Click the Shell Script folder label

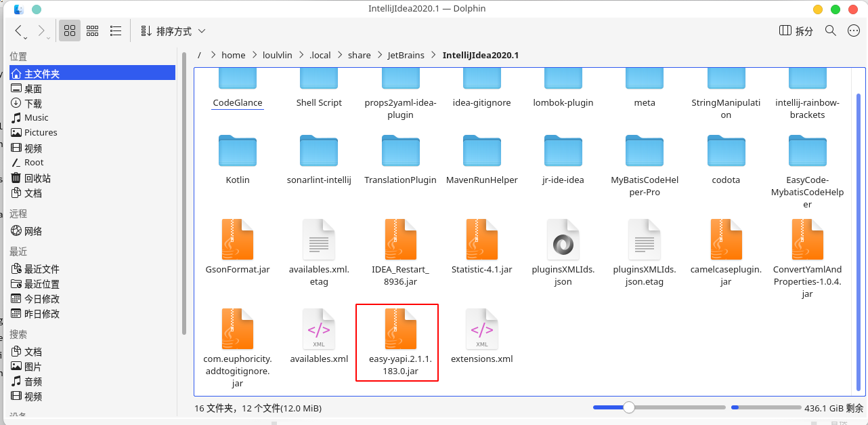click(x=319, y=103)
